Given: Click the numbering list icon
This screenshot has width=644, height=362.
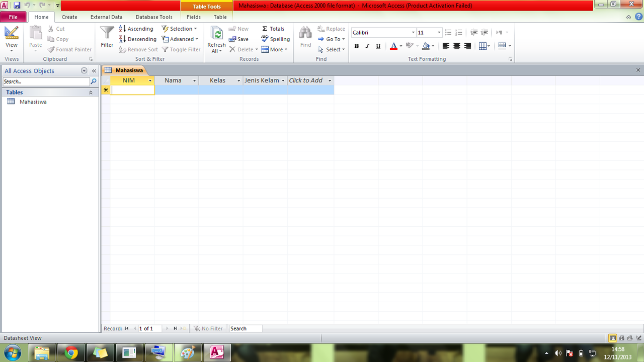Looking at the screenshot, I should 458,32.
